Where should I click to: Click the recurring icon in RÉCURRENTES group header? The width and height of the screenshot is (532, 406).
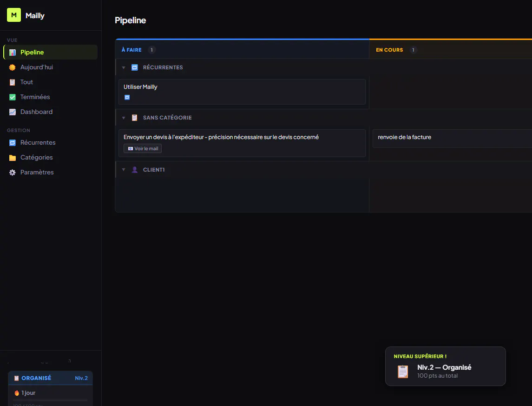[x=135, y=67]
